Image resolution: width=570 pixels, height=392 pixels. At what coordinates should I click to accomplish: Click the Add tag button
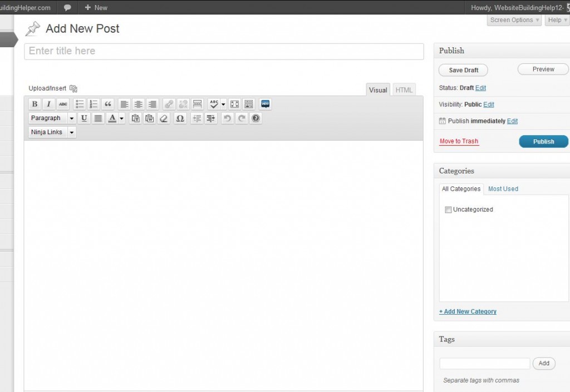pos(544,363)
